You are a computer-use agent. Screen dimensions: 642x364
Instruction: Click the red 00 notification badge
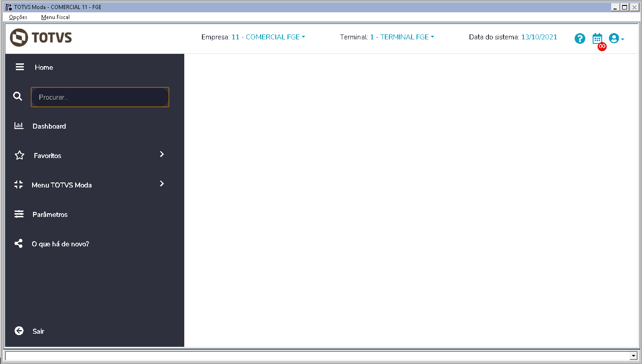point(602,46)
